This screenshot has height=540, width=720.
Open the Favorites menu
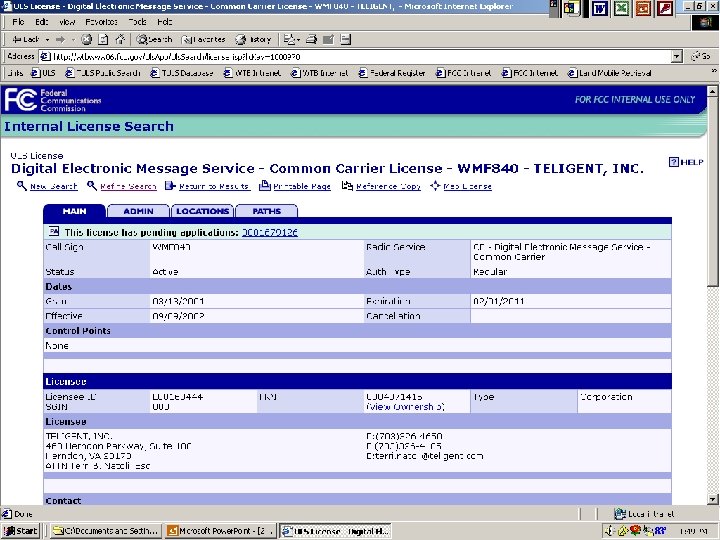tap(101, 22)
